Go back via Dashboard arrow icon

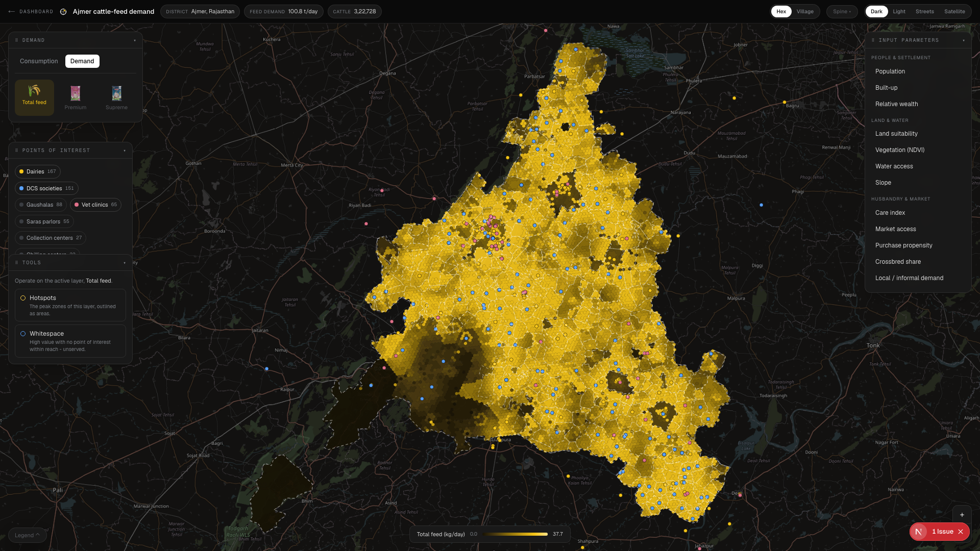pyautogui.click(x=11, y=11)
